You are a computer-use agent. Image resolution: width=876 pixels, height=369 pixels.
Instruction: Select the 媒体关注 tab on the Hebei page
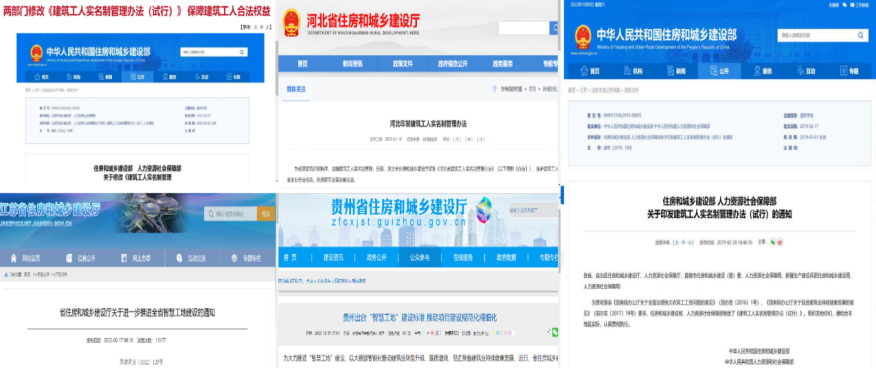point(296,89)
